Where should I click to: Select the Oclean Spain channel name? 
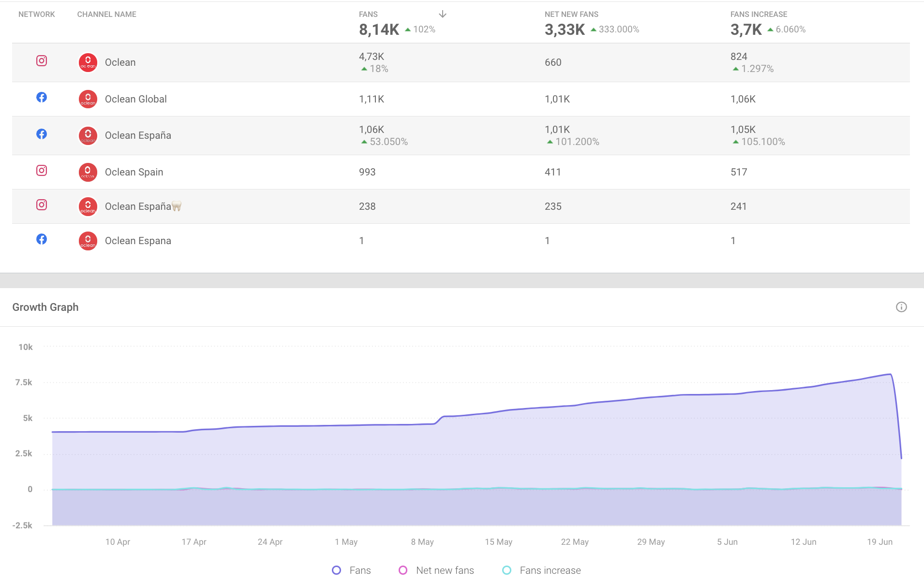point(134,172)
